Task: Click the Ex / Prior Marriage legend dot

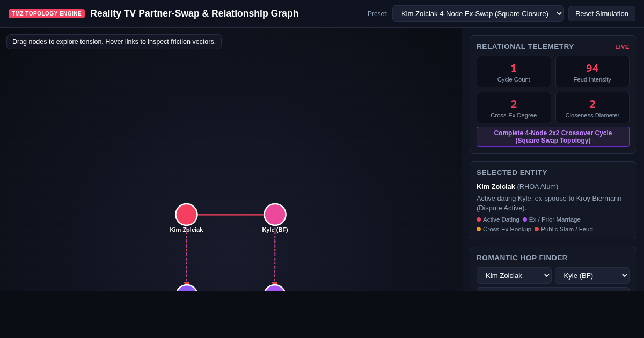Action: [525, 219]
